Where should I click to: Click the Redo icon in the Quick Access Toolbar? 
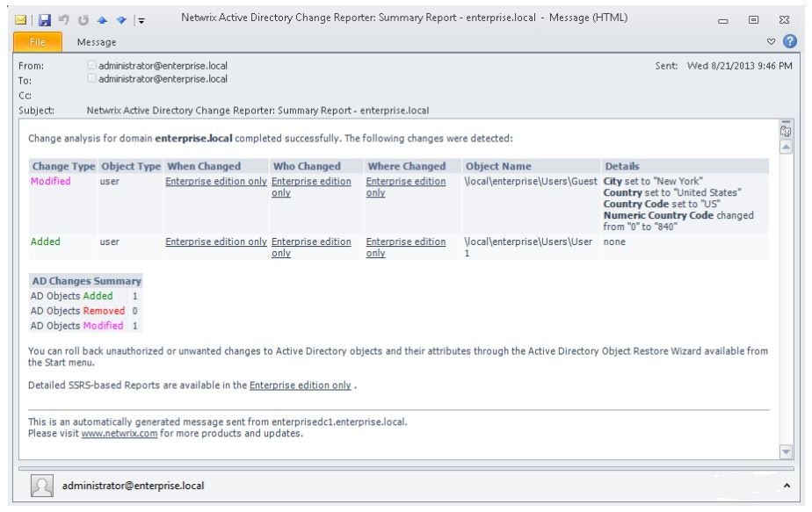pos(83,20)
